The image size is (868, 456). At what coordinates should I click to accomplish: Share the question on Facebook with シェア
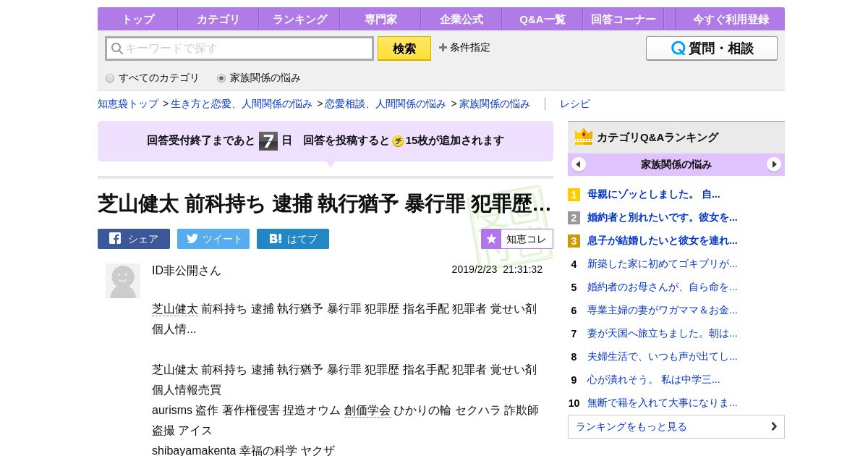click(134, 239)
